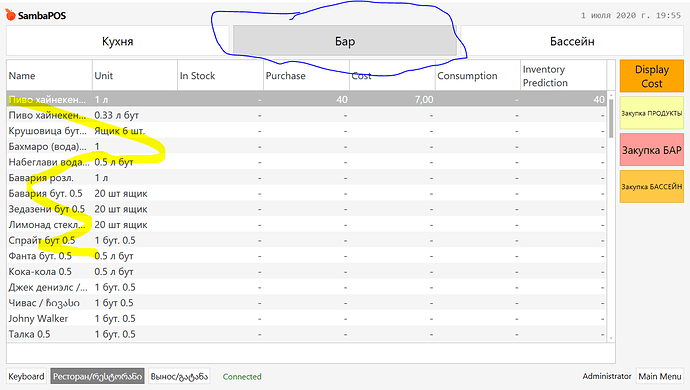Click the Consumption column header

(478, 76)
